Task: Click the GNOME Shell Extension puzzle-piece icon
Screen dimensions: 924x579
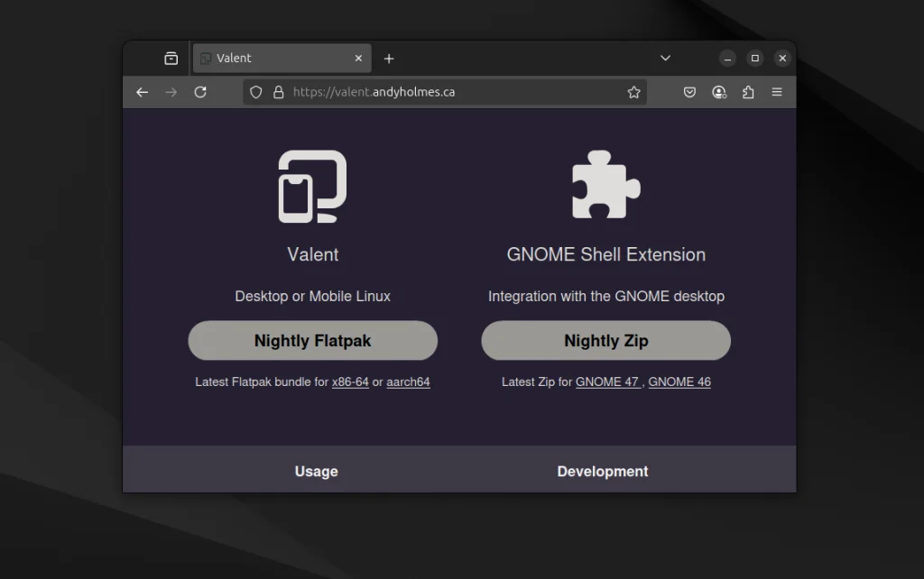Action: 605,183
